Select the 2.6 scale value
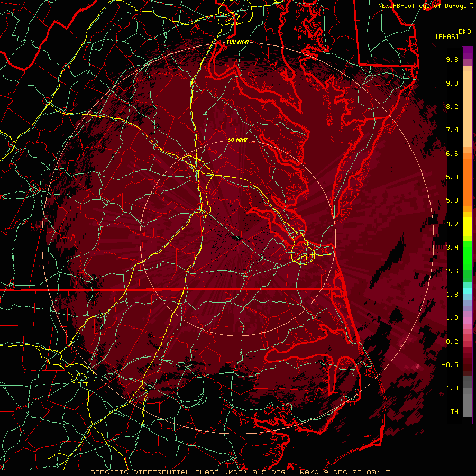Image resolution: width=476 pixels, height=476 pixels. 452,271
